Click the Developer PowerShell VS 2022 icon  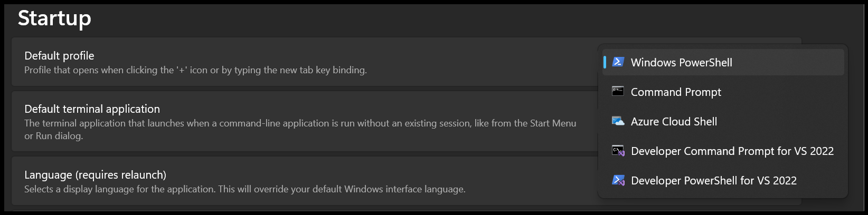(618, 180)
